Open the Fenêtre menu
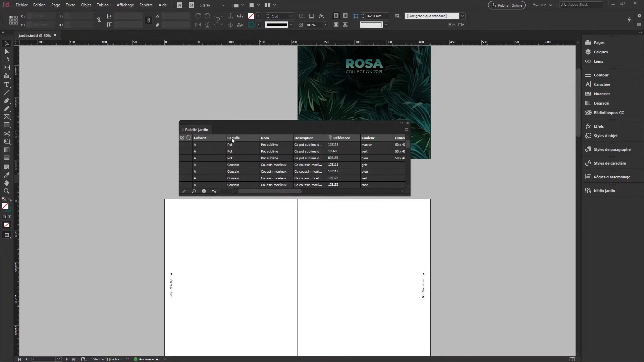 tap(146, 5)
